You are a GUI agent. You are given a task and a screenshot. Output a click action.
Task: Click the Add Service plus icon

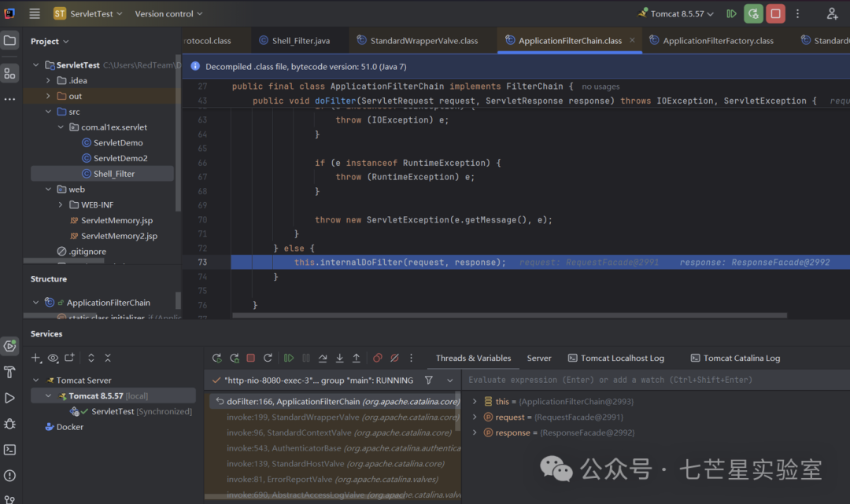[x=36, y=358]
